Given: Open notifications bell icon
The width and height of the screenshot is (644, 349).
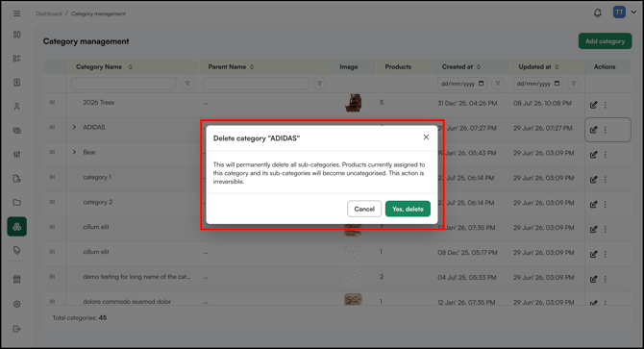Looking at the screenshot, I should tap(598, 13).
